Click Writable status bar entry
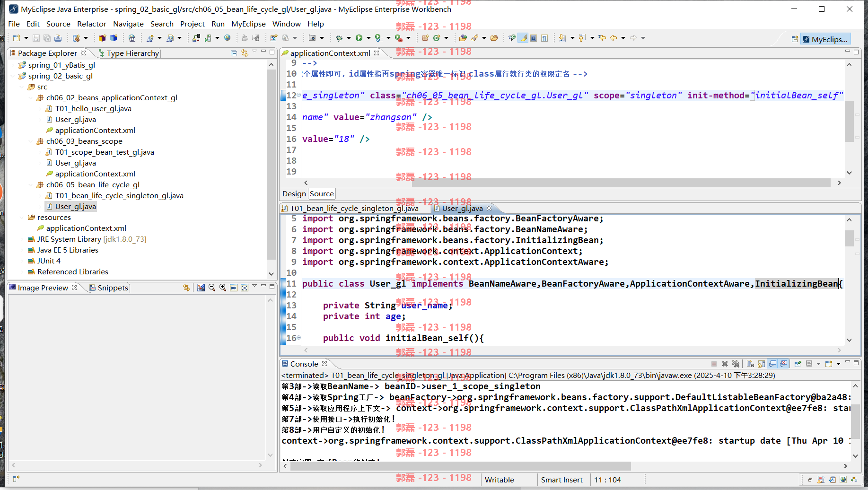The image size is (868, 490). (500, 480)
